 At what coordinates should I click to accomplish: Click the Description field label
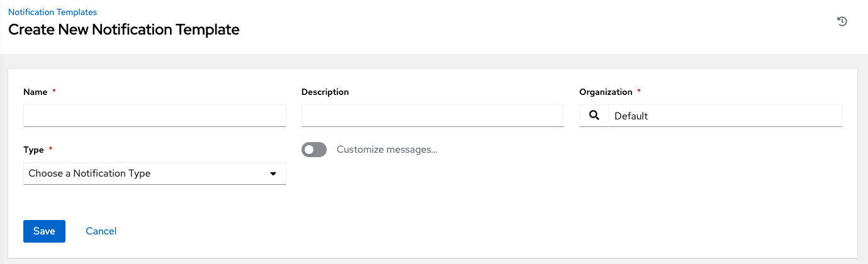tap(325, 92)
